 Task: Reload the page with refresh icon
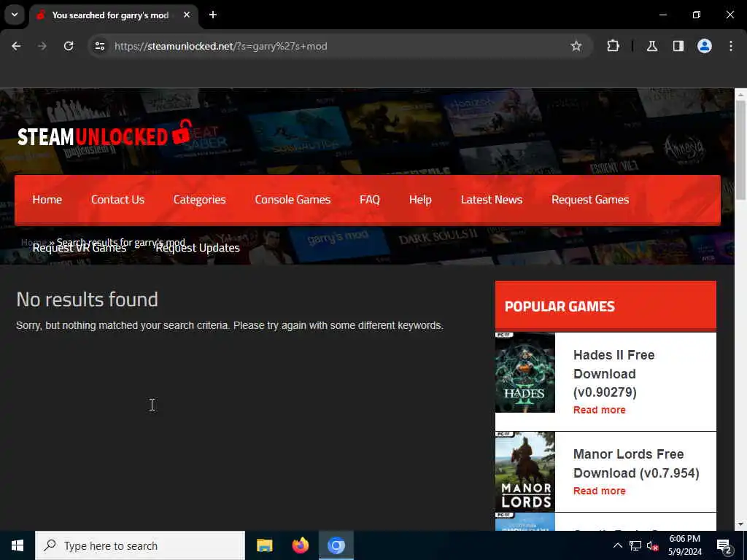[69, 46]
